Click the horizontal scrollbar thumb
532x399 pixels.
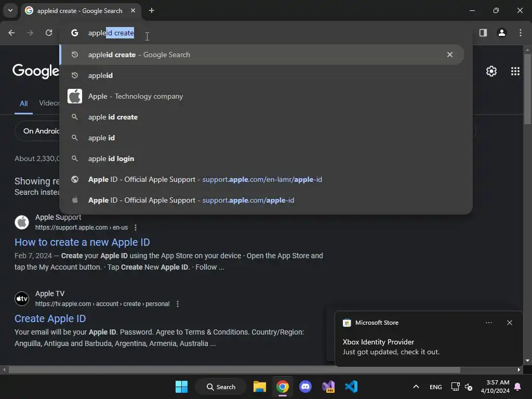[234, 370]
